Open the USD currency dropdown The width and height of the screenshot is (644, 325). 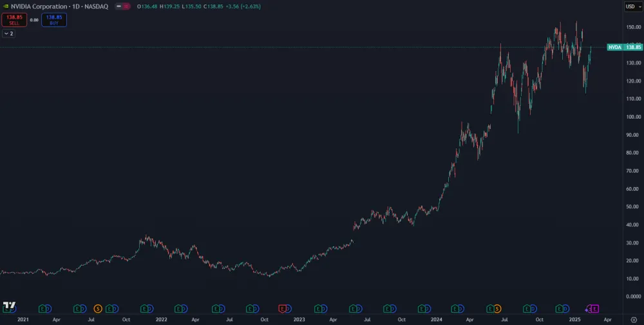coord(633,6)
